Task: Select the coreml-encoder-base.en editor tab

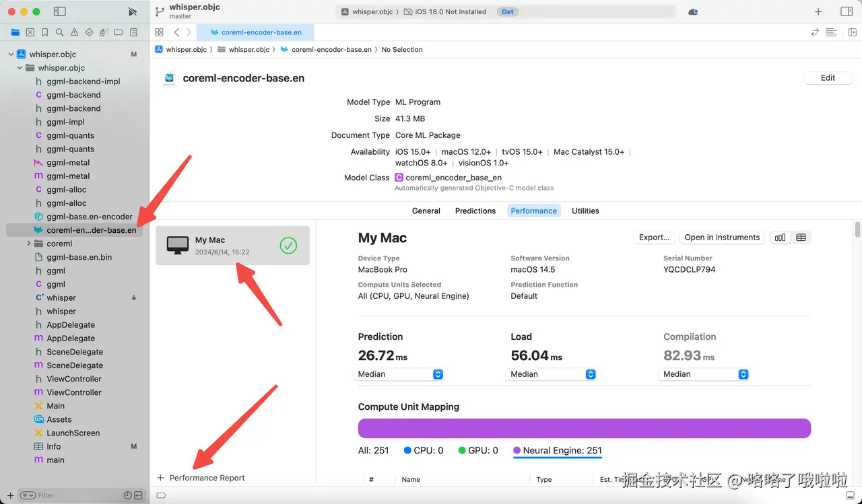Action: coord(255,32)
